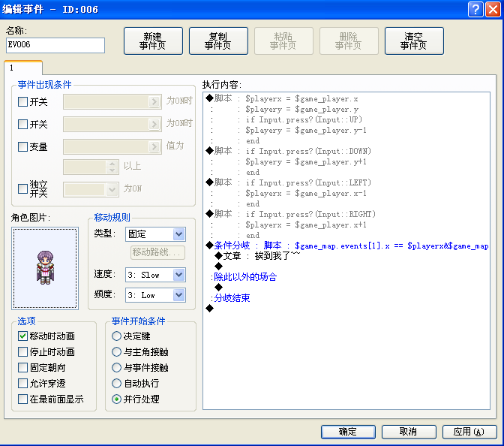The width and height of the screenshot is (504, 446).
Task: Focus the 名称 field containing EV006
Action: click(x=55, y=45)
